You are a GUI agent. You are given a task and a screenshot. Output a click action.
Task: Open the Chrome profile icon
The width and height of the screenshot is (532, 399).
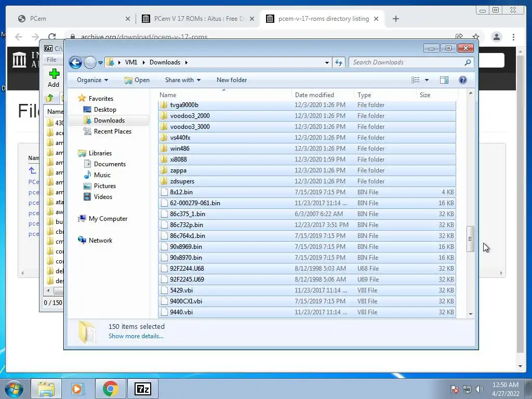tap(497, 37)
